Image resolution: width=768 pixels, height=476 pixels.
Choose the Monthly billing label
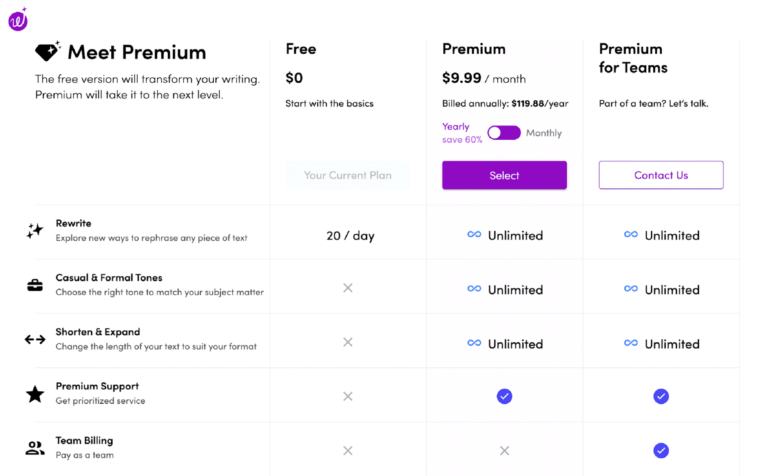(x=544, y=133)
